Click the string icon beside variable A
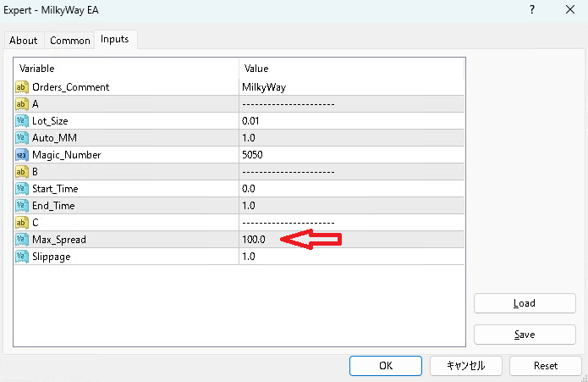 pos(22,104)
